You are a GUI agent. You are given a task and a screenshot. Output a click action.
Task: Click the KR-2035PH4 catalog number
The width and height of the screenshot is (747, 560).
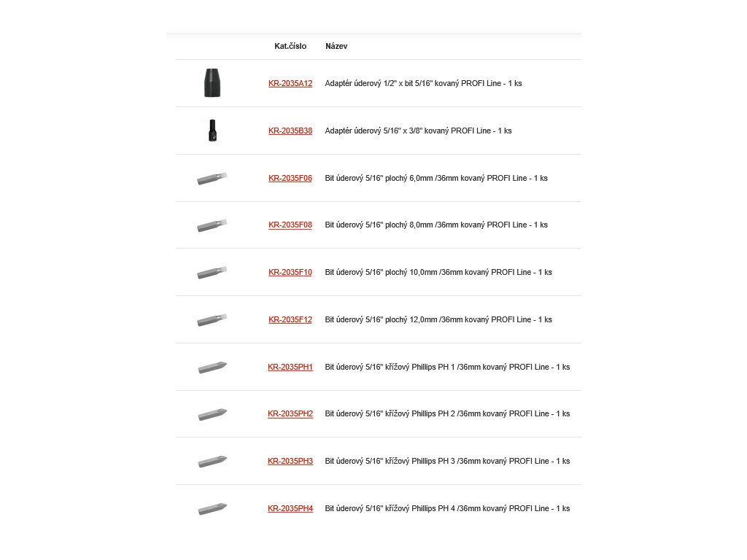coord(290,509)
